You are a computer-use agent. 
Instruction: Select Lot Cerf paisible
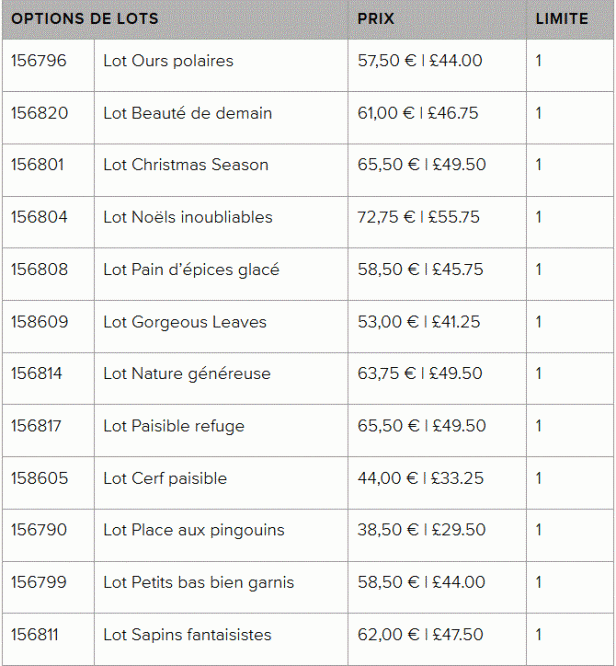tap(165, 478)
